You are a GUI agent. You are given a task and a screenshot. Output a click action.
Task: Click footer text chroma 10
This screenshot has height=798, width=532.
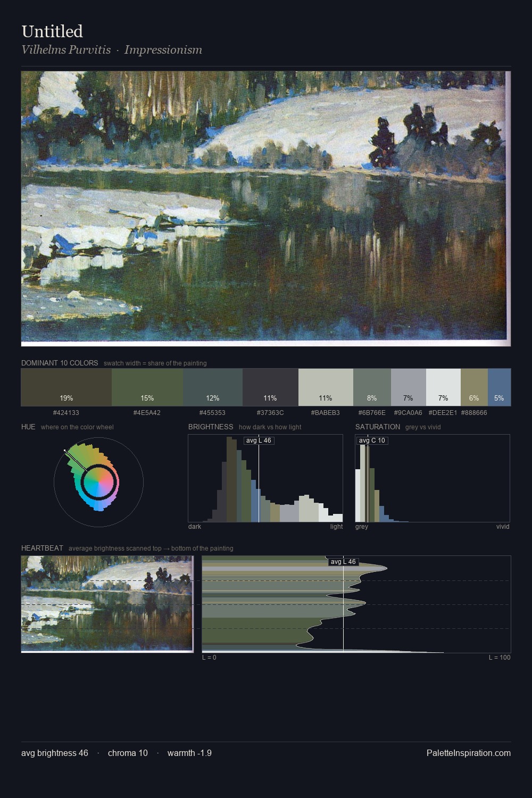[128, 753]
